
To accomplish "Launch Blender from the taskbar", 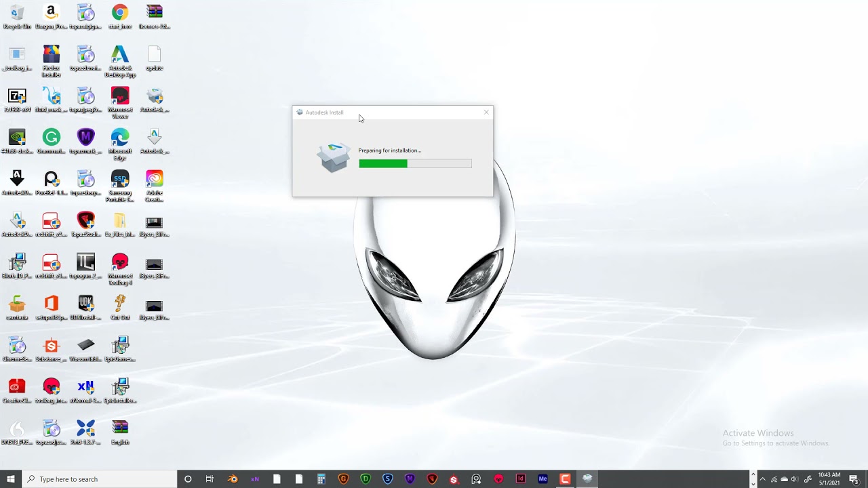I will [233, 479].
